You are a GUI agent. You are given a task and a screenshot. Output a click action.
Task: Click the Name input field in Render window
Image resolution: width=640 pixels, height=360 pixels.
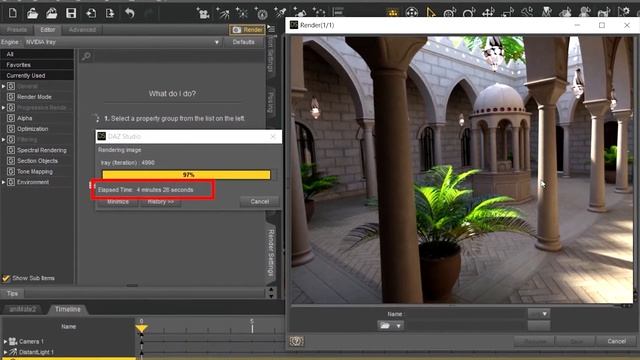pos(465,314)
